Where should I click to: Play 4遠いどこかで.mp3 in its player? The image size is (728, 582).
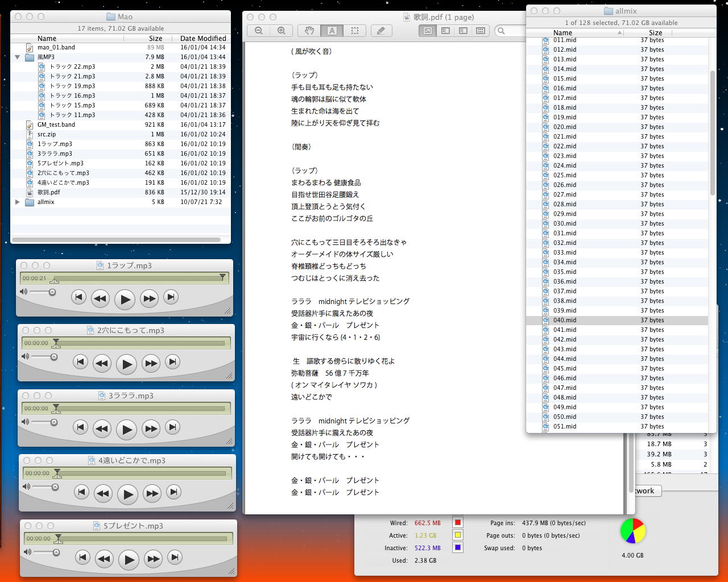pyautogui.click(x=127, y=494)
